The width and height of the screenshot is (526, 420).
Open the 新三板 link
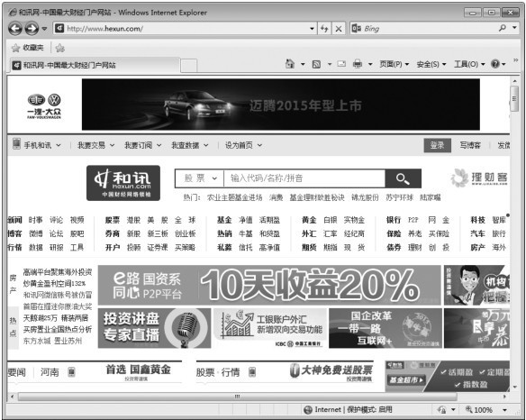[158, 233]
